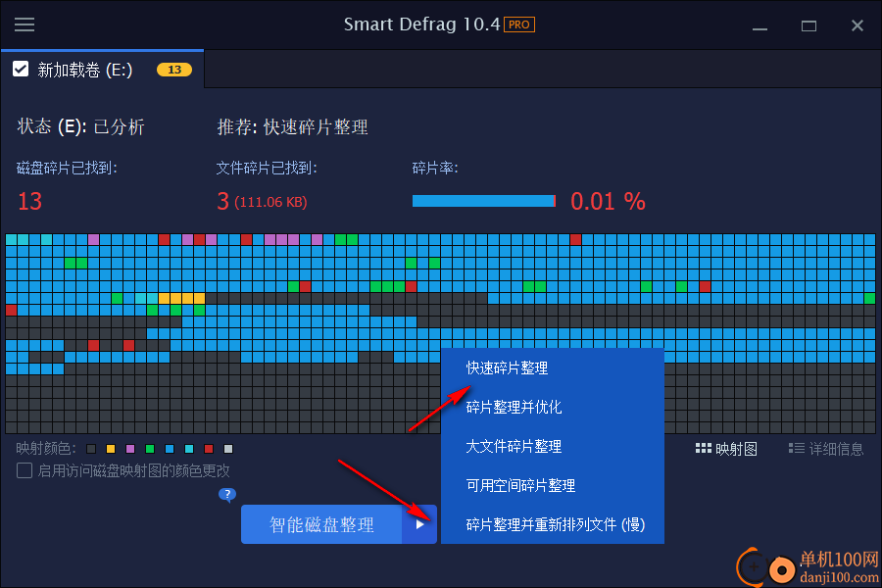Click the 0.01 % fragmentation value

click(x=608, y=201)
